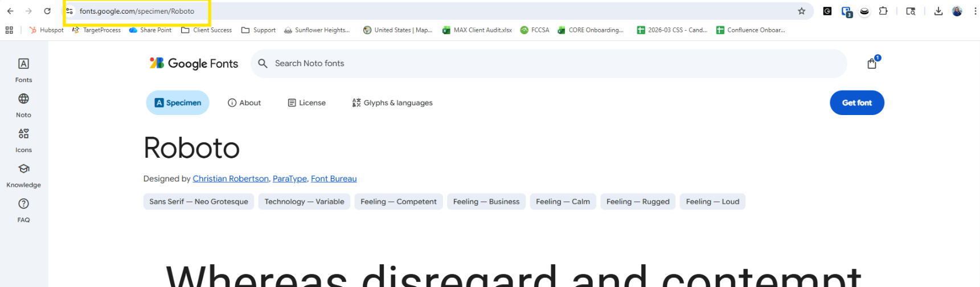Open Knowledge section in sidebar
This screenshot has height=287, width=980.
tap(23, 175)
